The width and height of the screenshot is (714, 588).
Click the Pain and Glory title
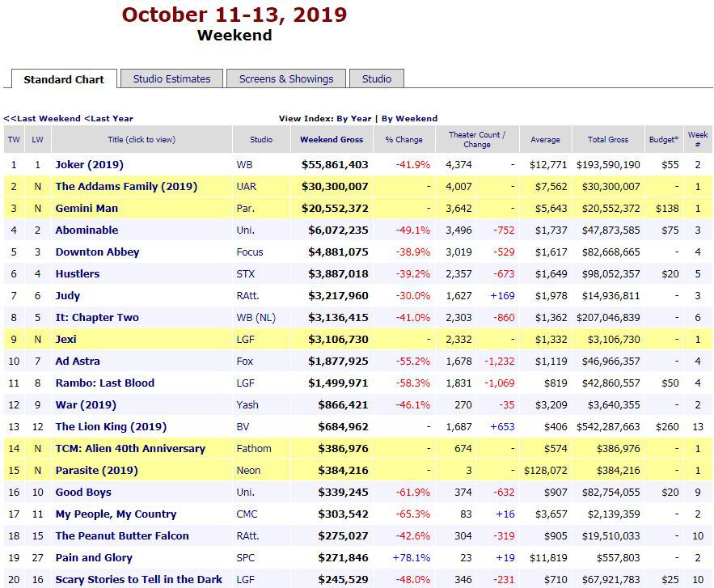coord(94,558)
